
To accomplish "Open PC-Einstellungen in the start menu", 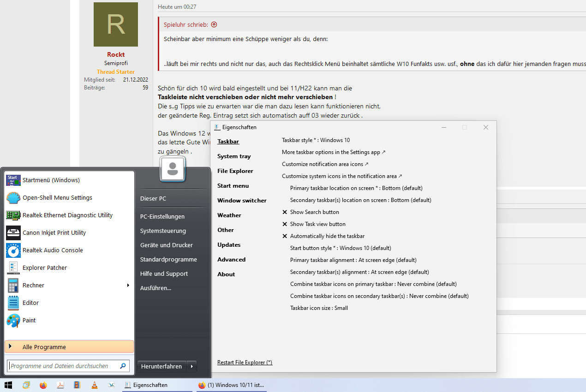I will pos(162,217).
